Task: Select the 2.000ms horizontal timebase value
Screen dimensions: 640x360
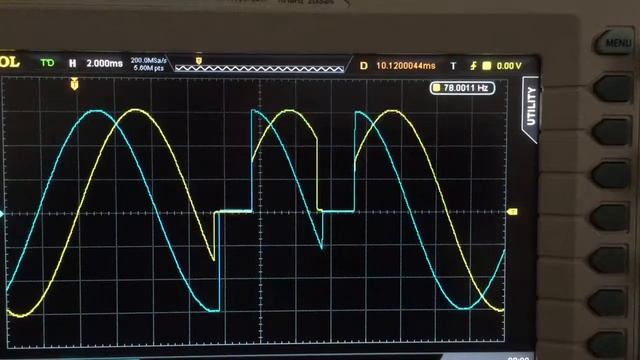Action: click(104, 64)
